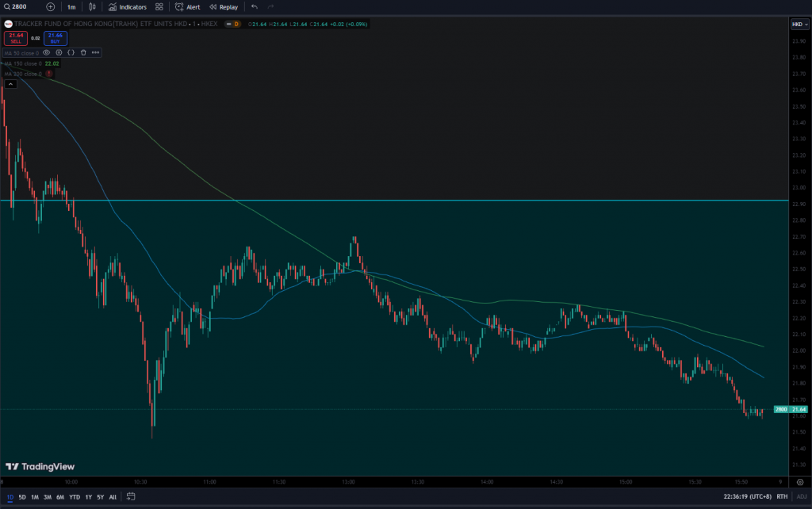Screen dimensions: 812x509
Task: Create a new Alert
Action: (x=189, y=6)
